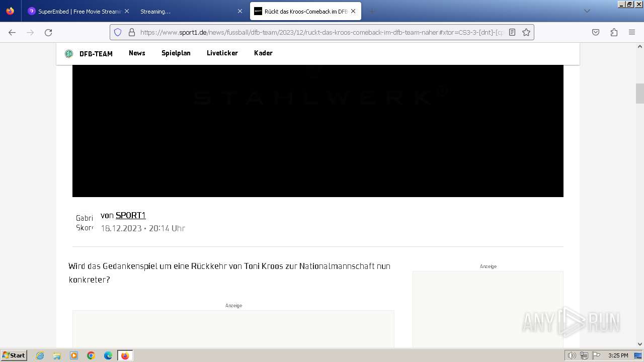Play the black video player area

pos(318,131)
